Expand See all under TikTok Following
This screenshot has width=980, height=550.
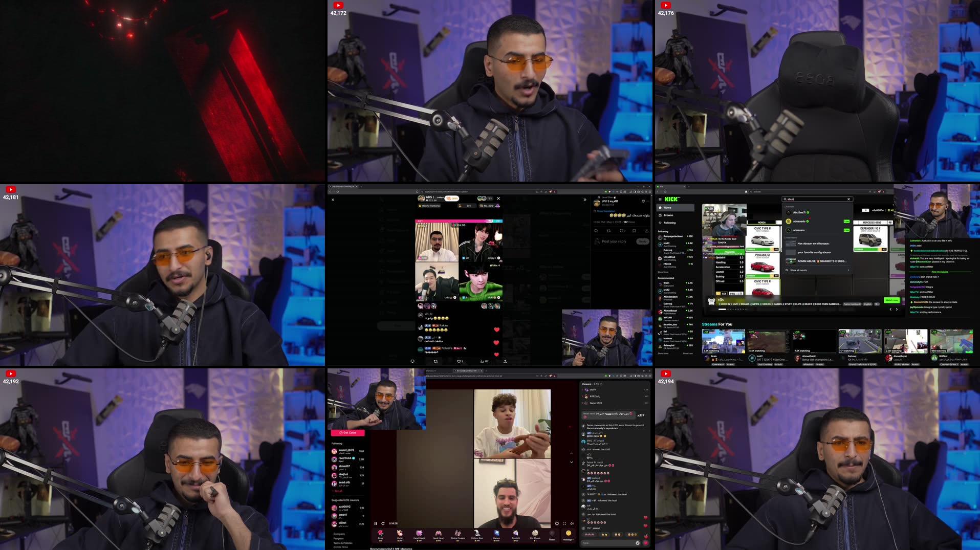(x=338, y=491)
